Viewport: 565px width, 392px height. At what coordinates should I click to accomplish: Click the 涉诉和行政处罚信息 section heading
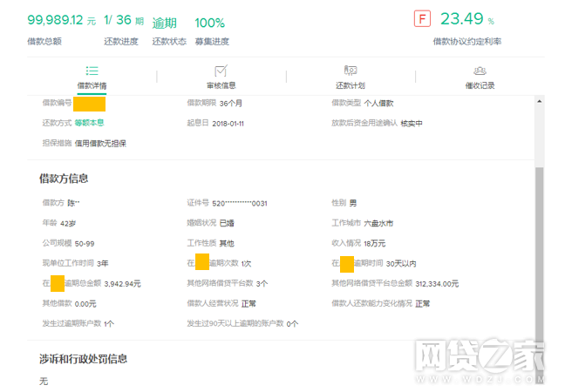pyautogui.click(x=84, y=359)
